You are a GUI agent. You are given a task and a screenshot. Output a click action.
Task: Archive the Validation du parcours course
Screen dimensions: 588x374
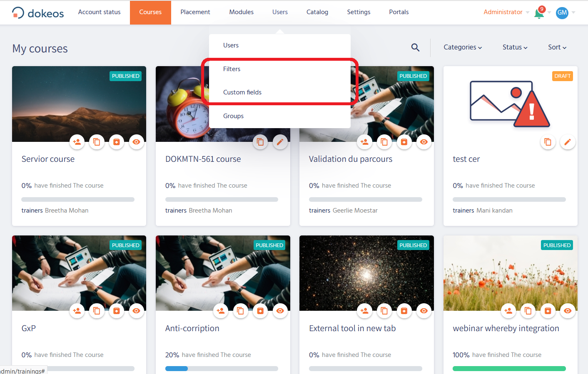(x=404, y=142)
